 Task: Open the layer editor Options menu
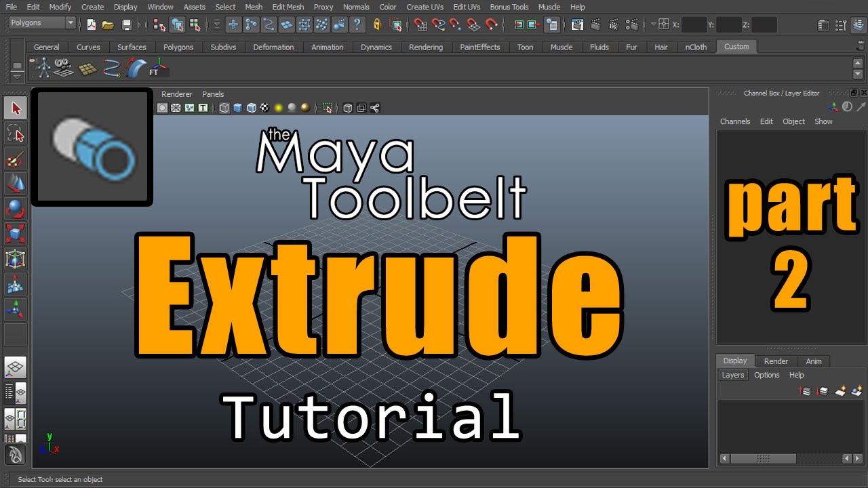(767, 375)
